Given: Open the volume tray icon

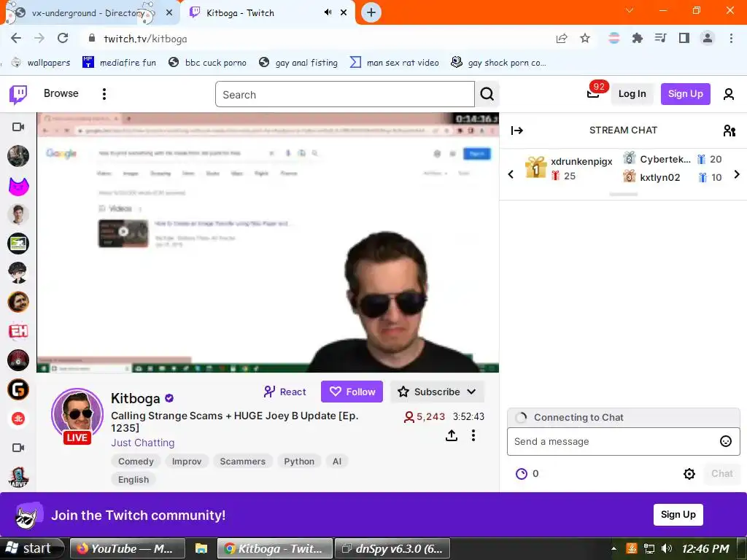Looking at the screenshot, I should tap(666, 548).
